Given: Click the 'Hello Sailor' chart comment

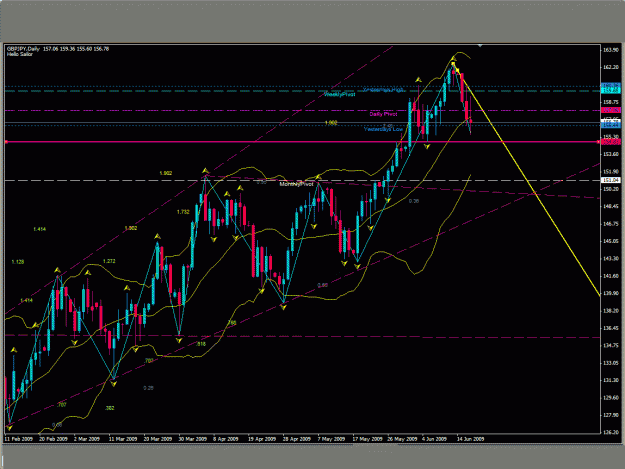Looking at the screenshot, I should click(x=20, y=54).
